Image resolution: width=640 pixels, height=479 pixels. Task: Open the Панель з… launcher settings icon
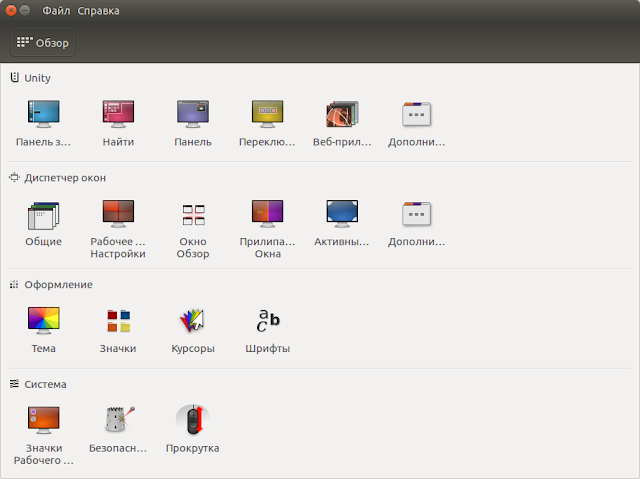click(44, 114)
